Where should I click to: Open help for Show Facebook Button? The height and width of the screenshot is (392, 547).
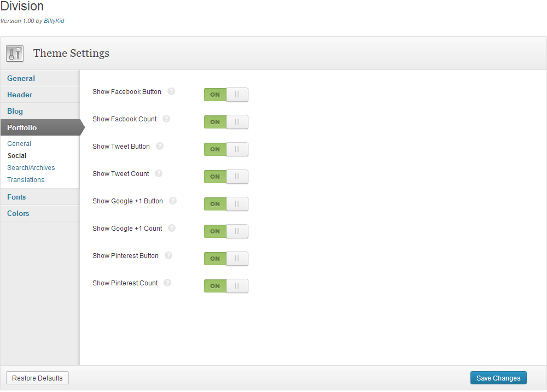point(171,91)
